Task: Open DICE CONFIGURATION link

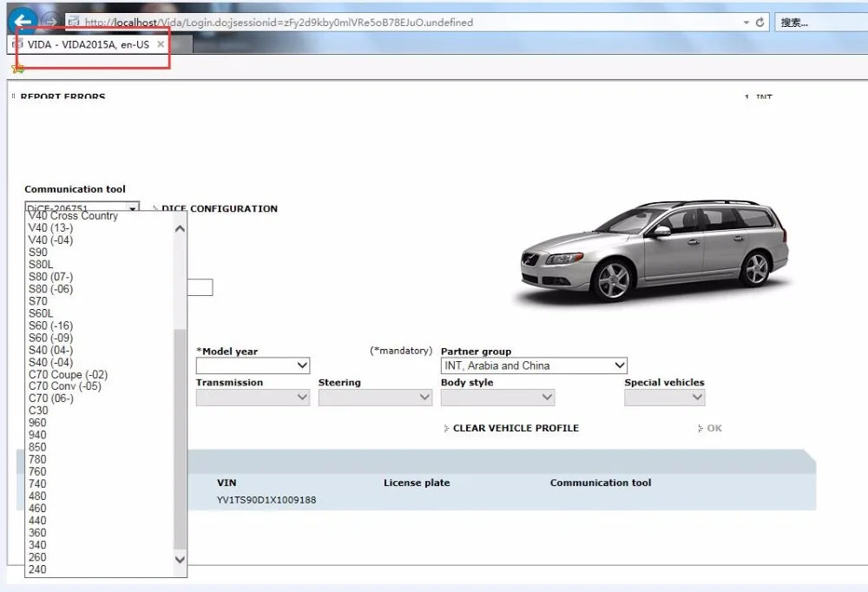Action: pyautogui.click(x=220, y=209)
